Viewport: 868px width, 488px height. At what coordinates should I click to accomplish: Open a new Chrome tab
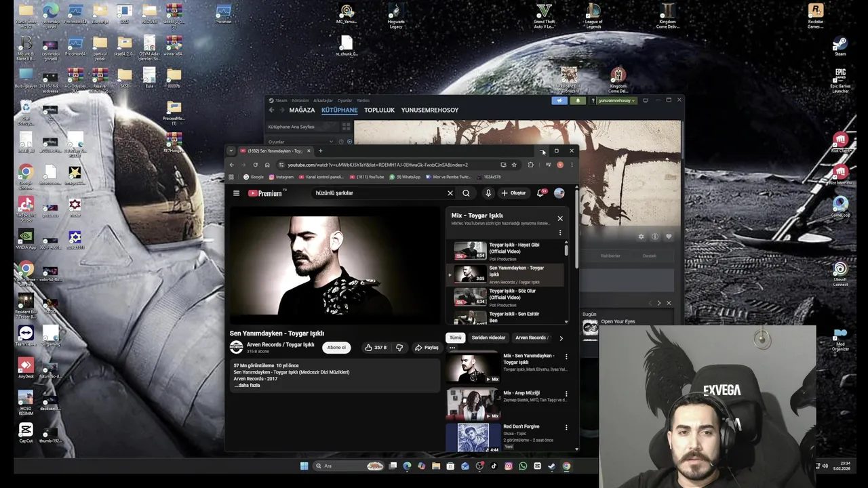pos(320,150)
